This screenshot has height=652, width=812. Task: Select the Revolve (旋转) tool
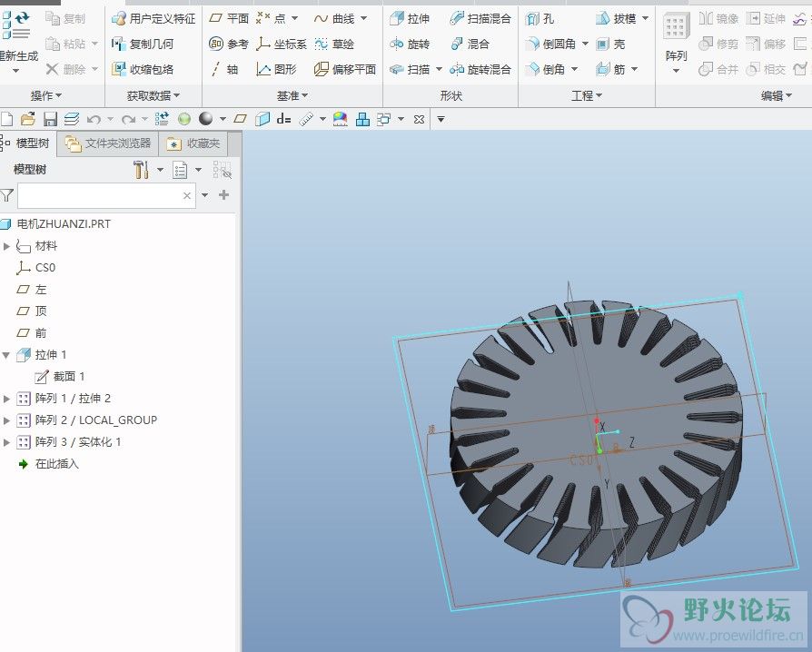tap(411, 44)
